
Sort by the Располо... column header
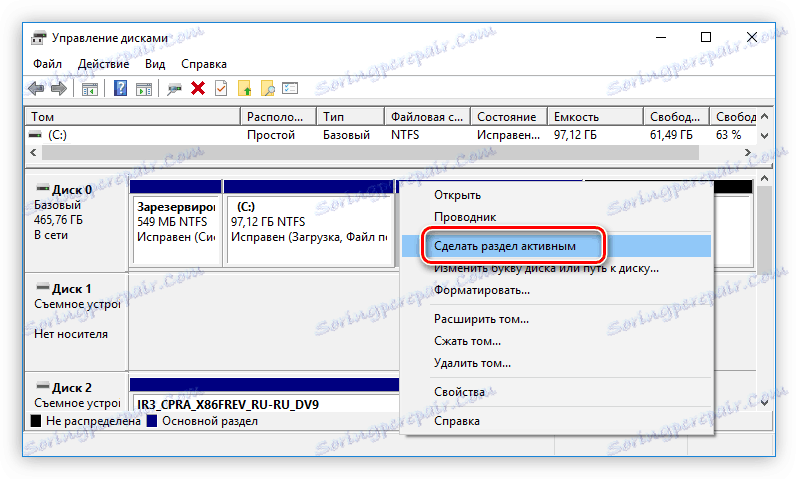pyautogui.click(x=279, y=117)
